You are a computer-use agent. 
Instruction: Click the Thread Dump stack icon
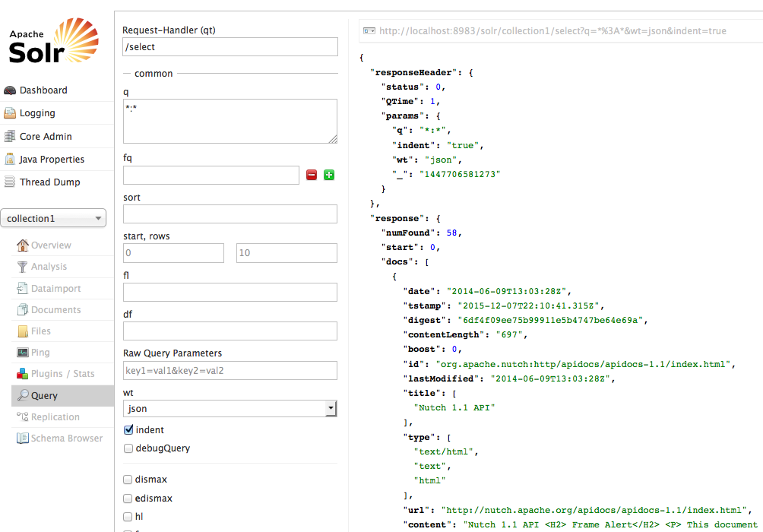10,182
